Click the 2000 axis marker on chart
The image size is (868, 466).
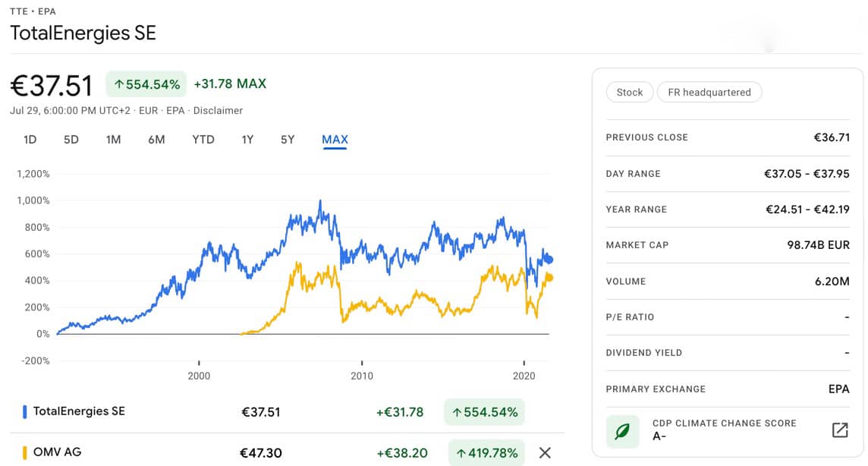tap(199, 376)
